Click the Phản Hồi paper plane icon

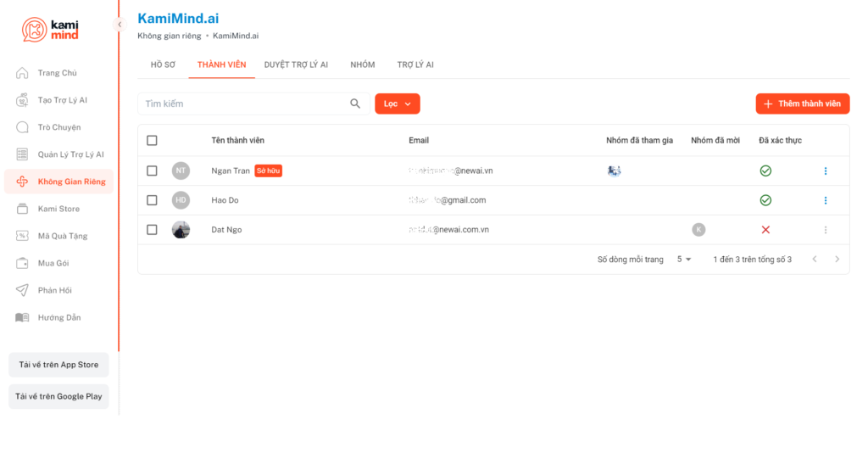pyautogui.click(x=22, y=289)
